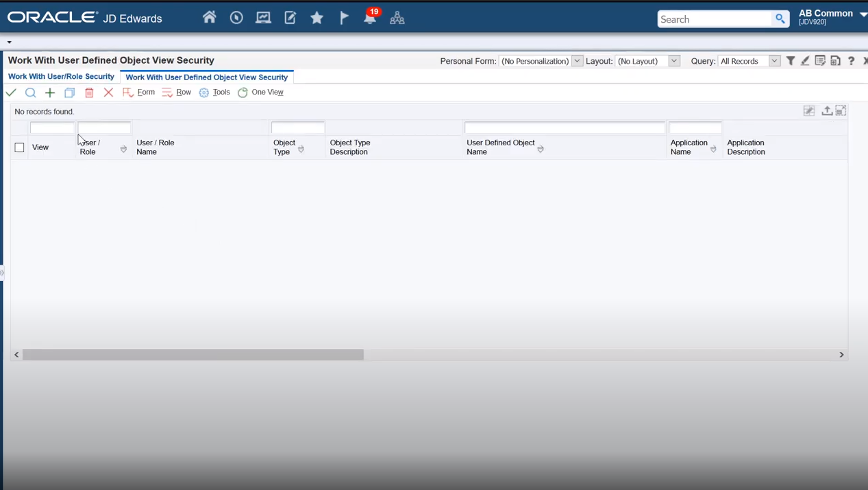Click the add page icon beside Help
The height and width of the screenshot is (490, 868).
[835, 61]
